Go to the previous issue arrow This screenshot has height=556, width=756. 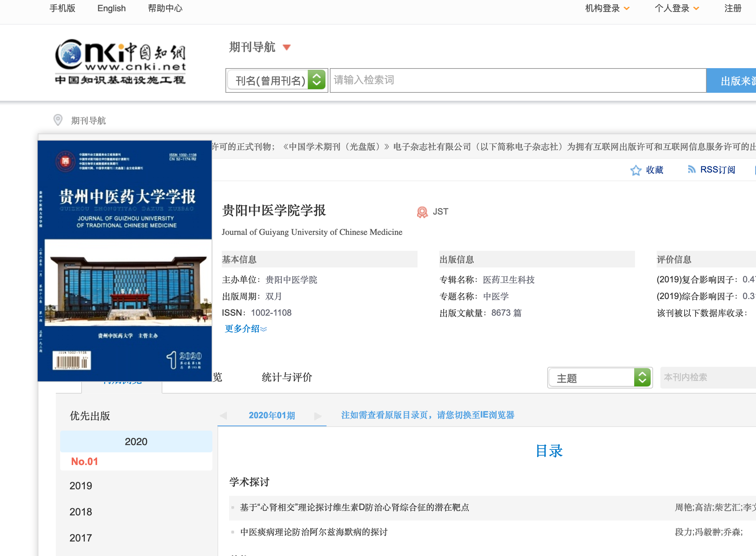click(x=224, y=415)
